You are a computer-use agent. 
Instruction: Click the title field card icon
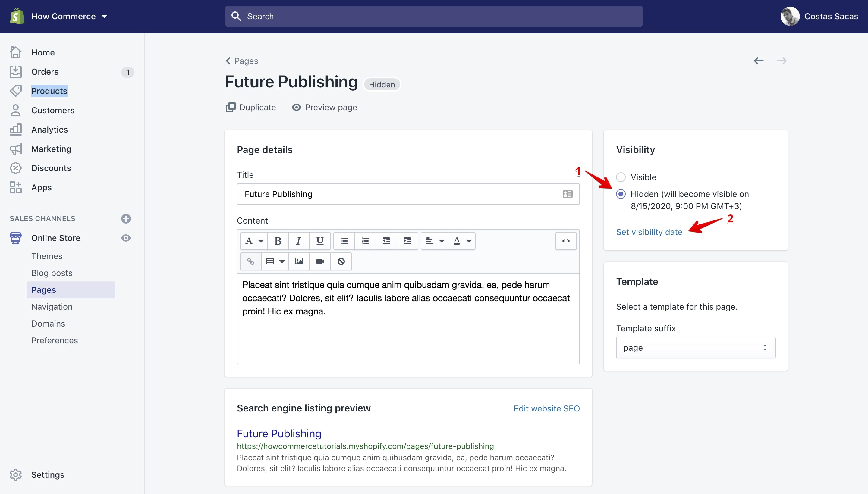coord(568,194)
